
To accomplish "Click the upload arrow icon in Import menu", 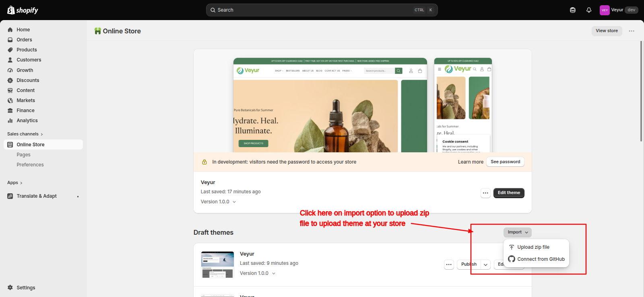I will point(512,247).
